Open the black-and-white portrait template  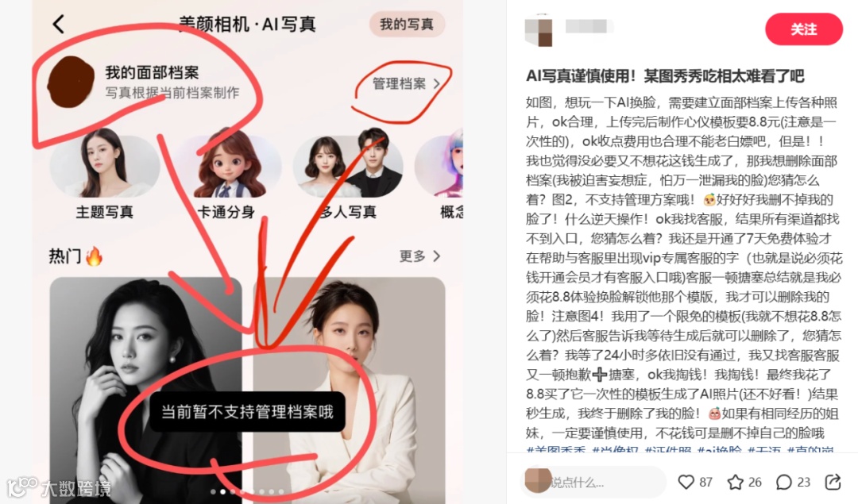pos(145,391)
